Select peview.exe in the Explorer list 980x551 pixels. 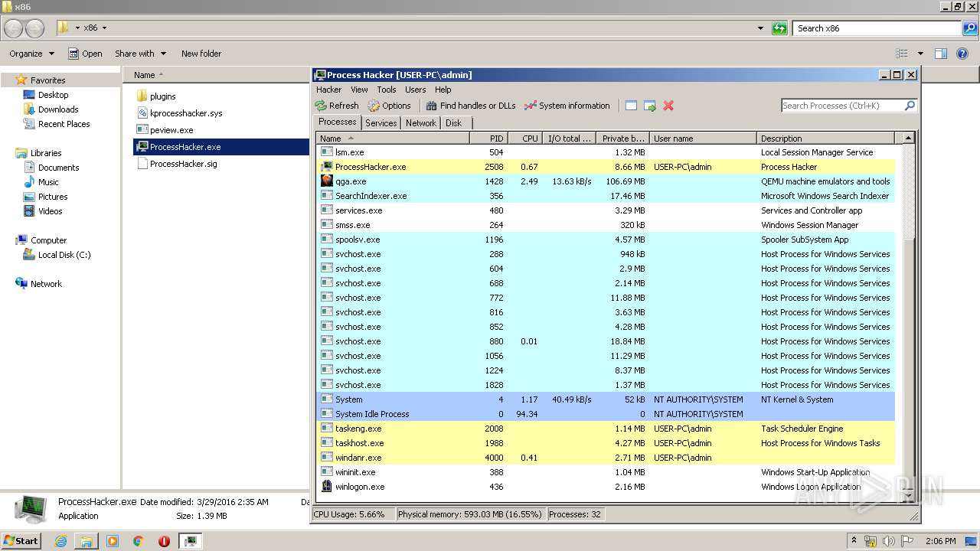pyautogui.click(x=171, y=130)
